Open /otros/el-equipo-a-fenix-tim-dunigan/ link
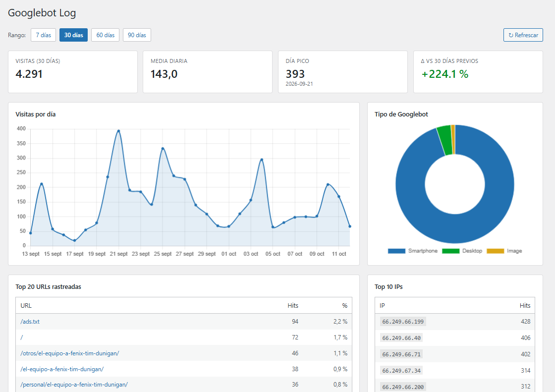The height and width of the screenshot is (392, 555). pos(70,353)
